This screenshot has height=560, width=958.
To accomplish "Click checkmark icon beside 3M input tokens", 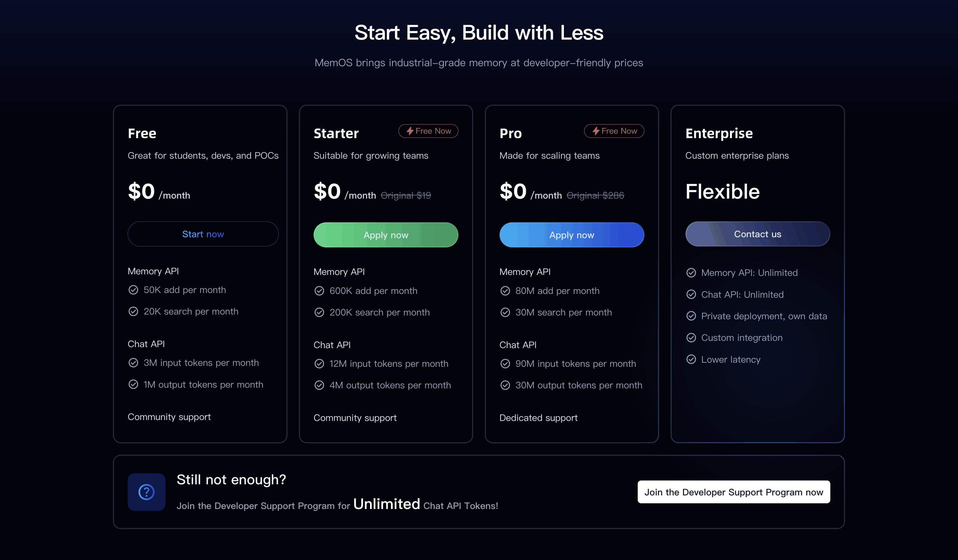I will [x=133, y=363].
